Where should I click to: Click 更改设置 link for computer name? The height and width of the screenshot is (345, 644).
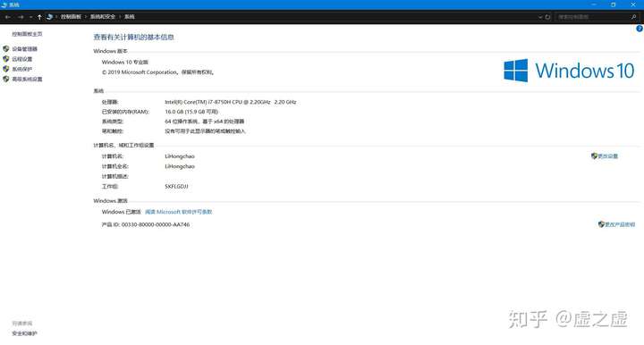click(608, 156)
